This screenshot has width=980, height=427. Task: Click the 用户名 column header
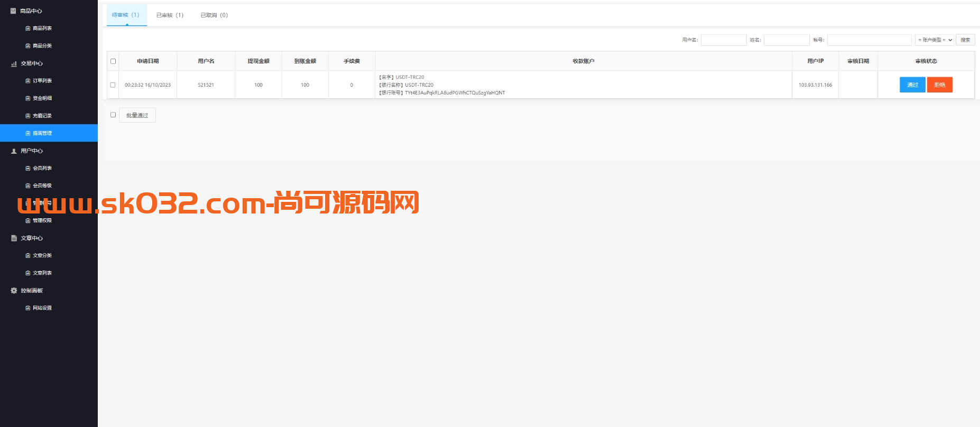tap(206, 61)
